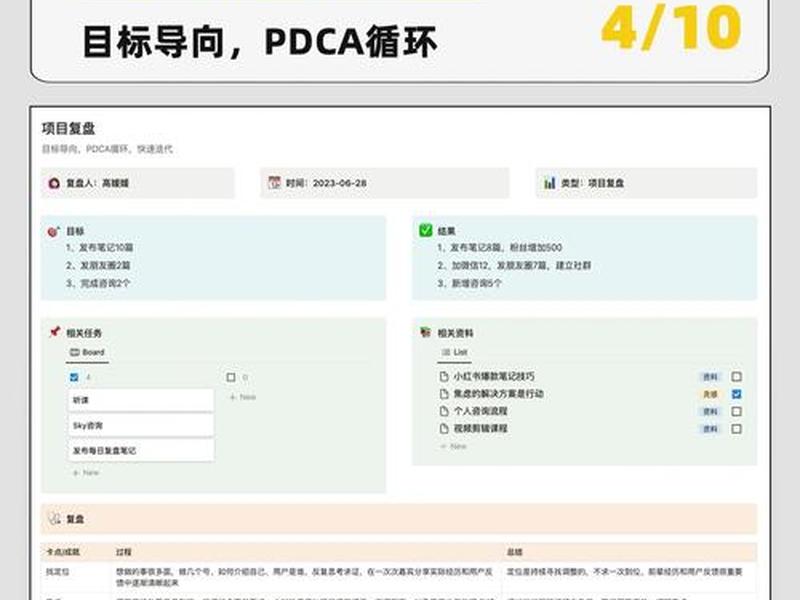800x600 pixels.
Task: Click result line 3, 新增咨询5个
Action: pos(469,283)
